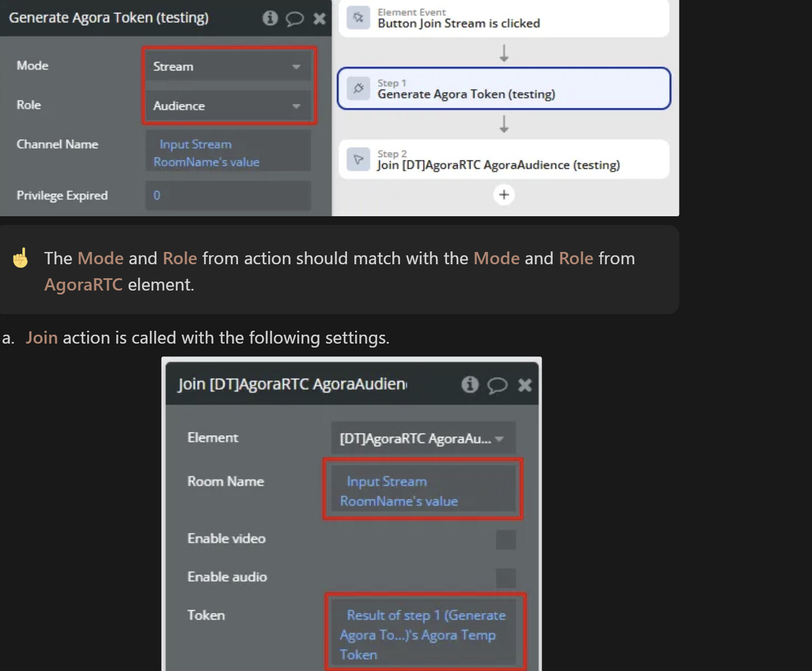The height and width of the screenshot is (671, 812).
Task: Close the Generate Agora Token panel
Action: (320, 18)
